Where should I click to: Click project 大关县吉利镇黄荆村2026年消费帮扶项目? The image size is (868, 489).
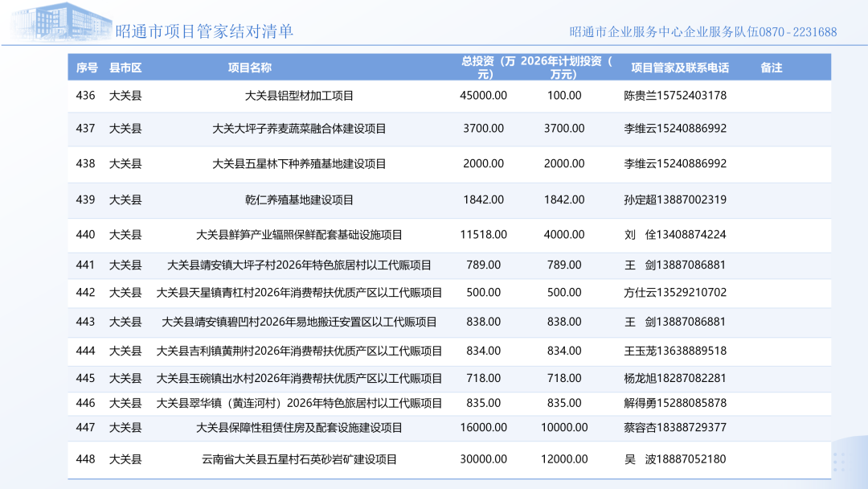(x=299, y=351)
